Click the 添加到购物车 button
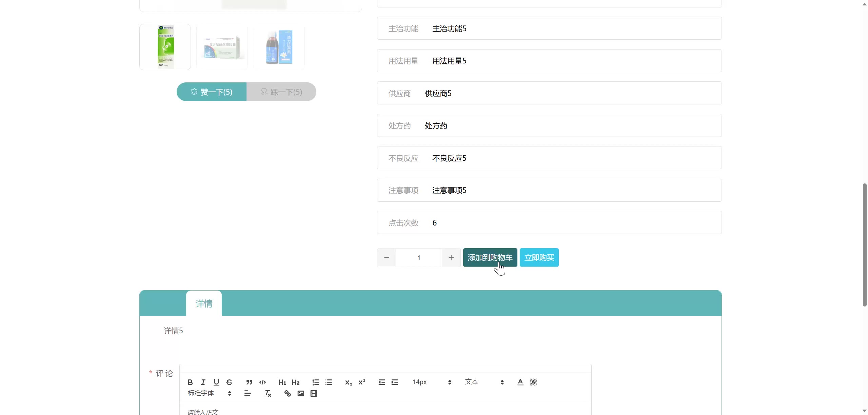 [x=490, y=258]
